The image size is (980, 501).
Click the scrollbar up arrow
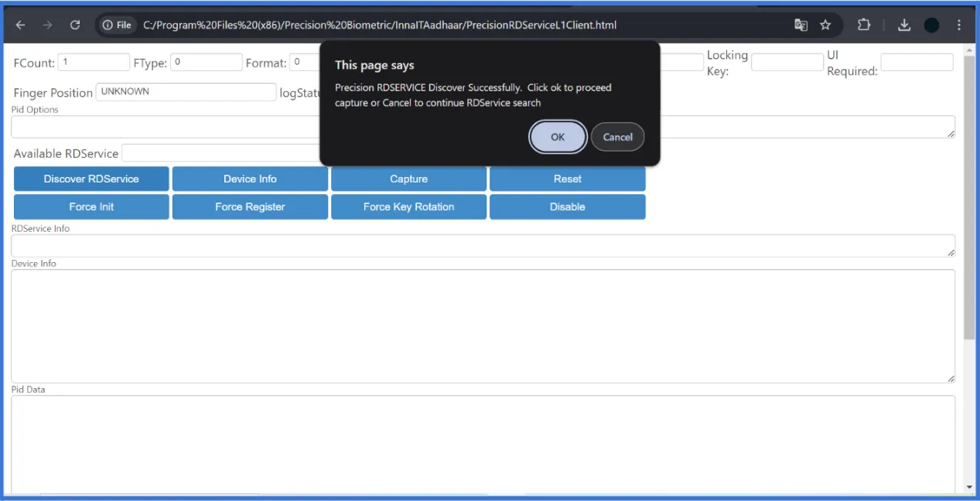[969, 49]
